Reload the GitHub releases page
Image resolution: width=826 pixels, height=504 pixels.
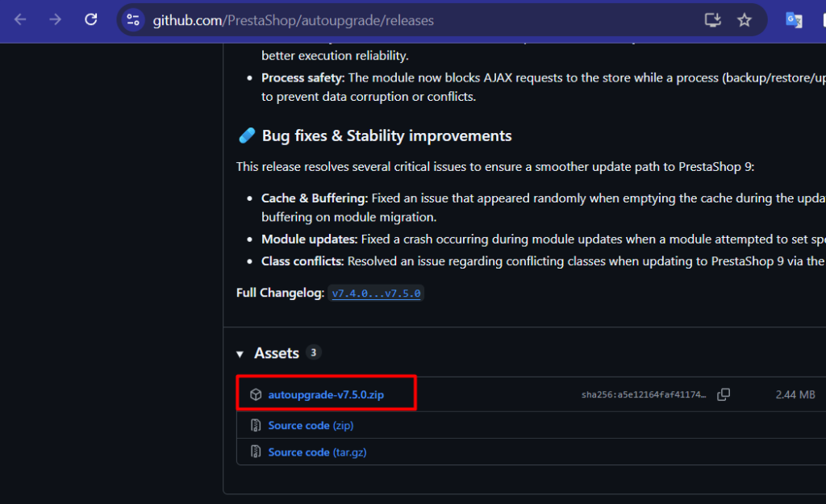click(90, 20)
